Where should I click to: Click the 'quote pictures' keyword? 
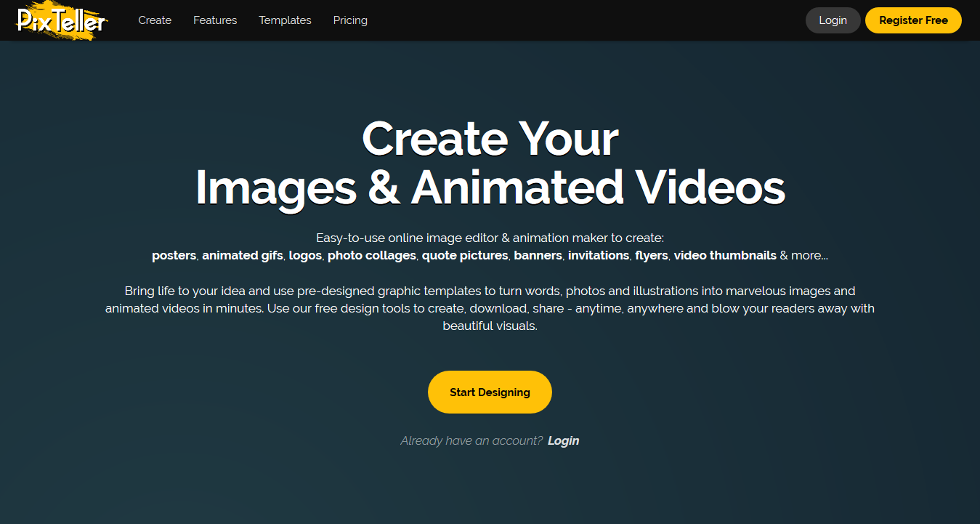pyautogui.click(x=465, y=256)
